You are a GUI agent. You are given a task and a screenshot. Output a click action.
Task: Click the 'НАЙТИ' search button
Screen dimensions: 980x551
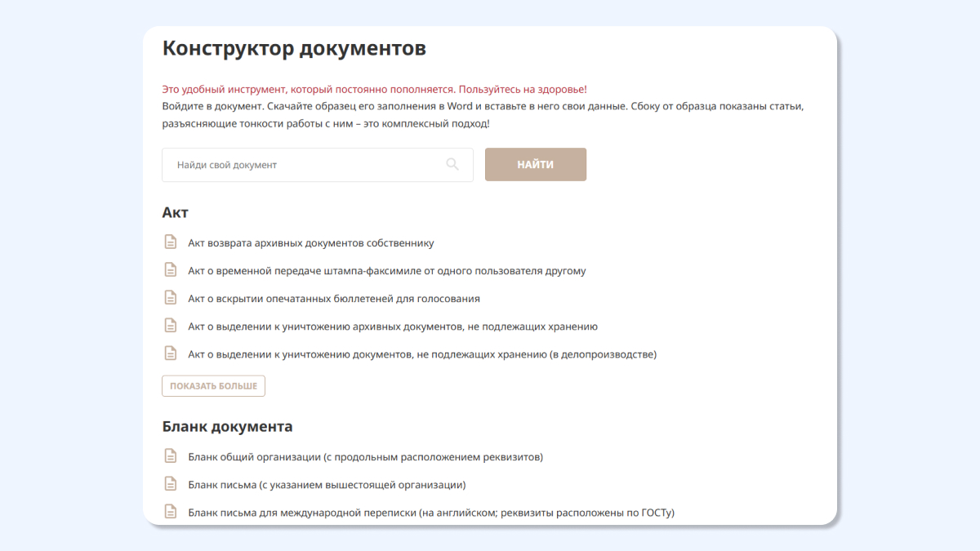(536, 165)
